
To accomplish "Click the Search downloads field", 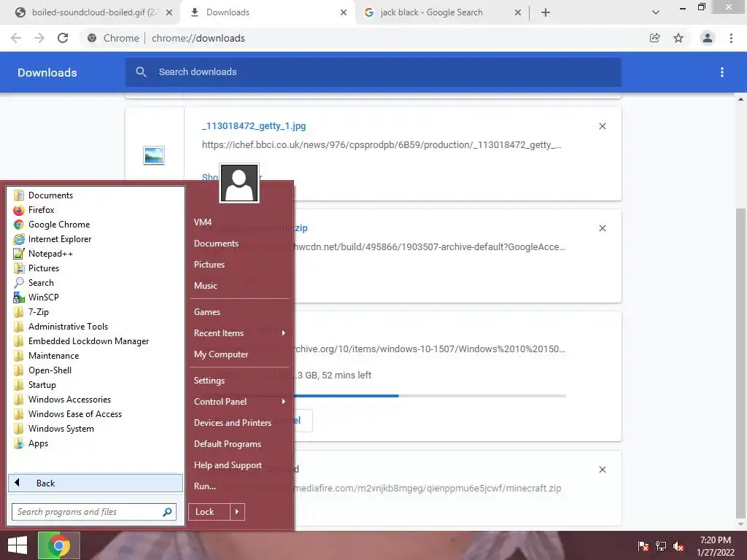I will (x=373, y=72).
